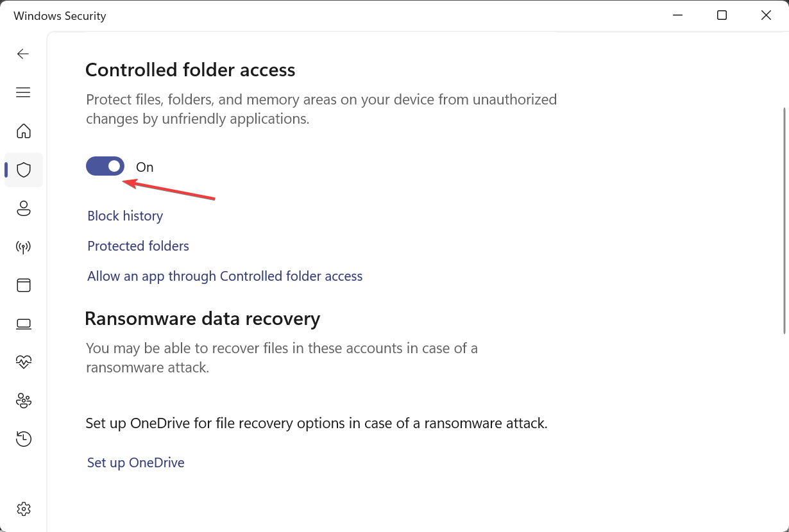This screenshot has width=789, height=532.
Task: Open Family options icon
Action: pyautogui.click(x=24, y=401)
